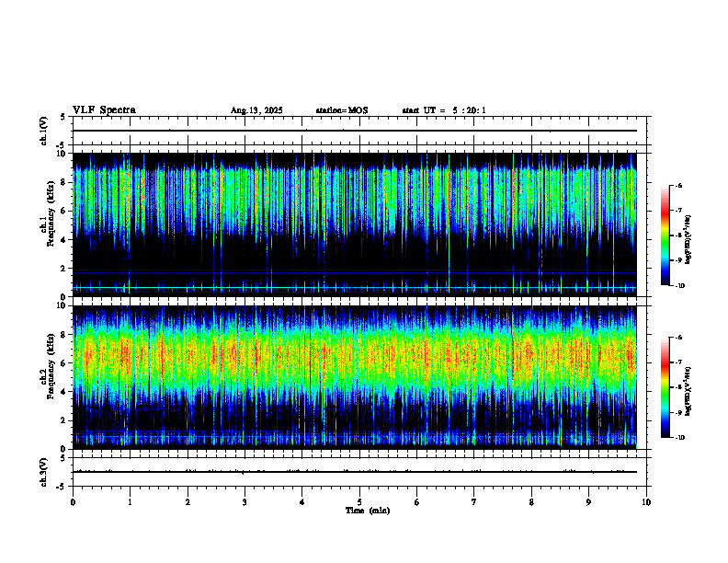
Task: Click the "4" kHz tick on ch.2 frequency axis
Action: pos(64,392)
